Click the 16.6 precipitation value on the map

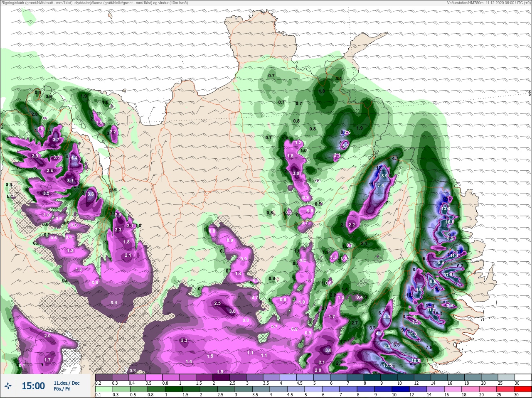point(450,222)
